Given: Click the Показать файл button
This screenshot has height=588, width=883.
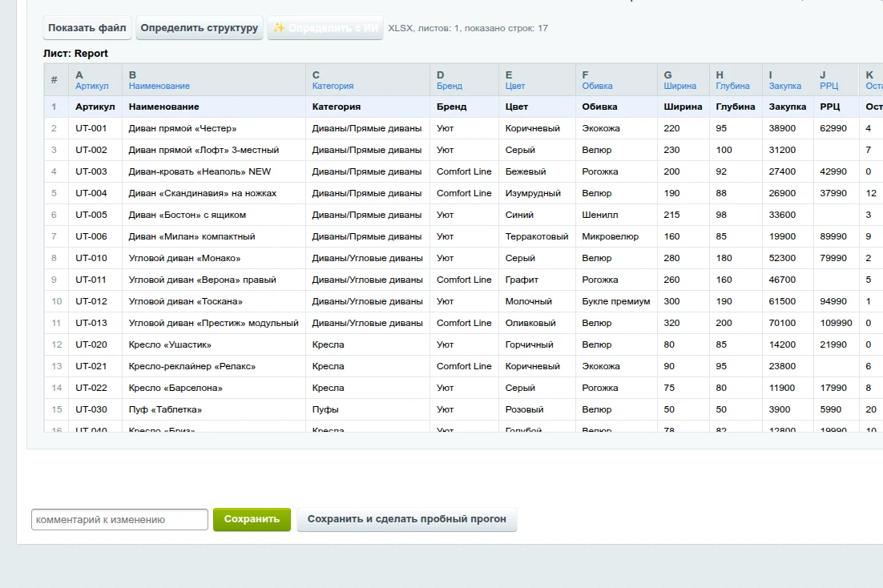Looking at the screenshot, I should [x=87, y=27].
